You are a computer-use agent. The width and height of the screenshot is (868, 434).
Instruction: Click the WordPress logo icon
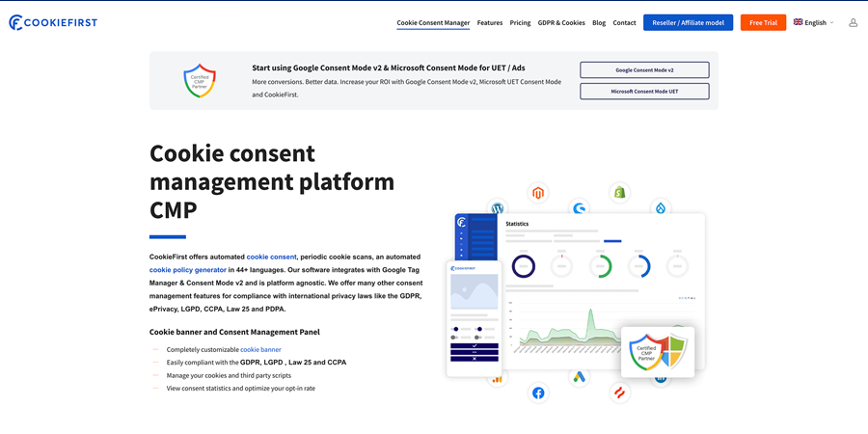(x=498, y=208)
